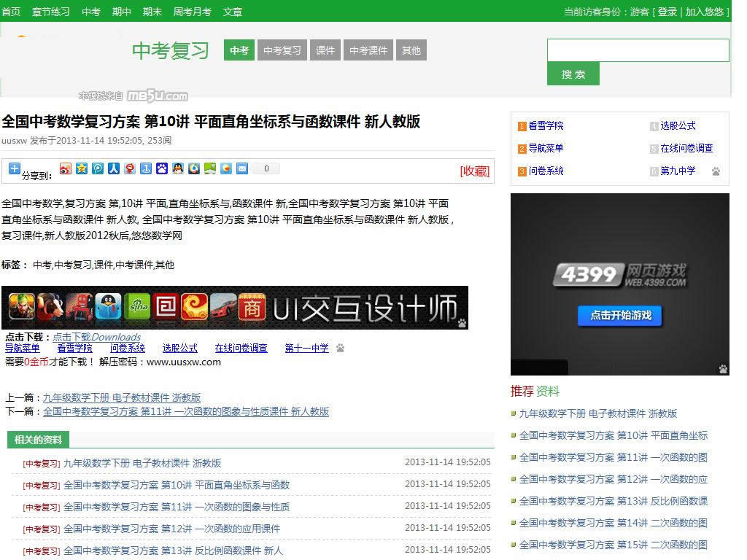
Task: Click inside the search text box
Action: point(638,50)
